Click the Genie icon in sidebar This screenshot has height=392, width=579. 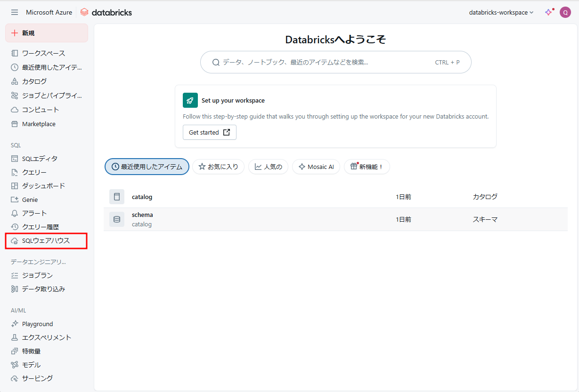(15, 200)
